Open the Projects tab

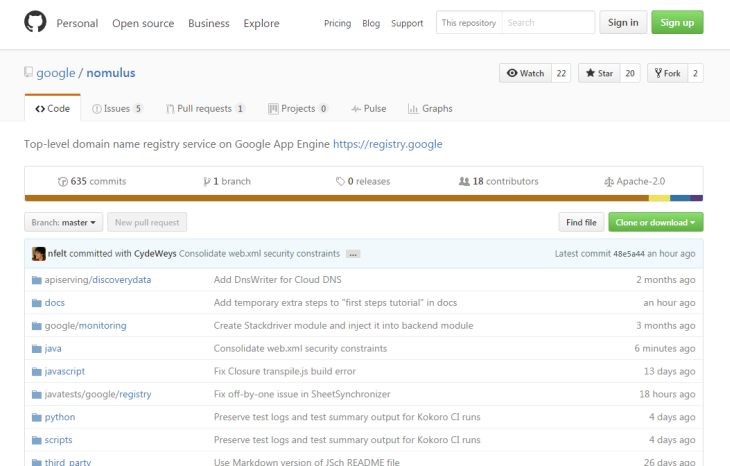click(x=298, y=108)
